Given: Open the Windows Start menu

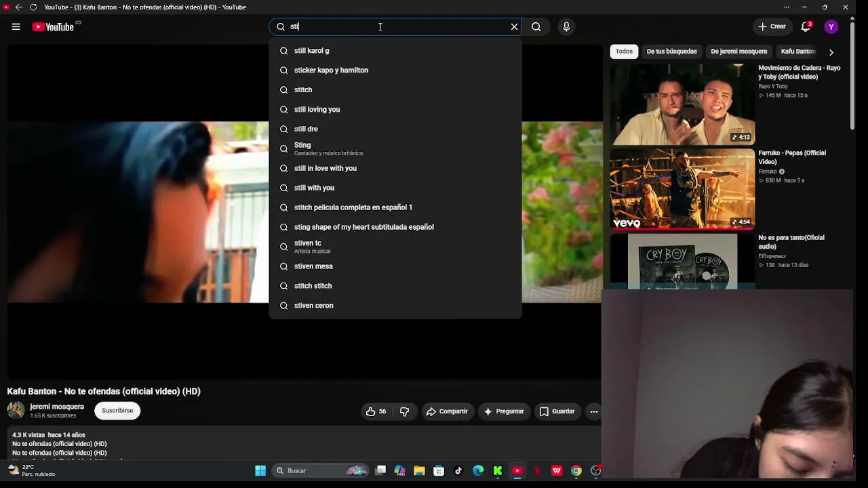Looking at the screenshot, I should (260, 471).
